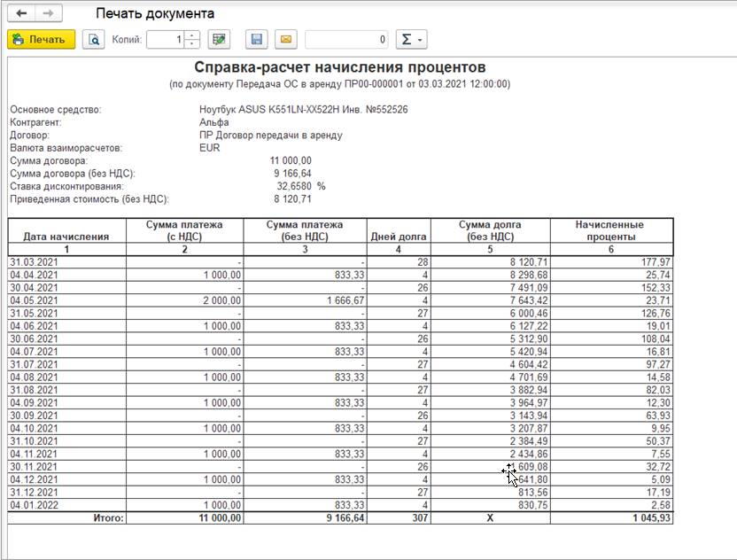Viewport: 737px width, 560px height.
Task: Select currency value EUR
Action: (210, 148)
